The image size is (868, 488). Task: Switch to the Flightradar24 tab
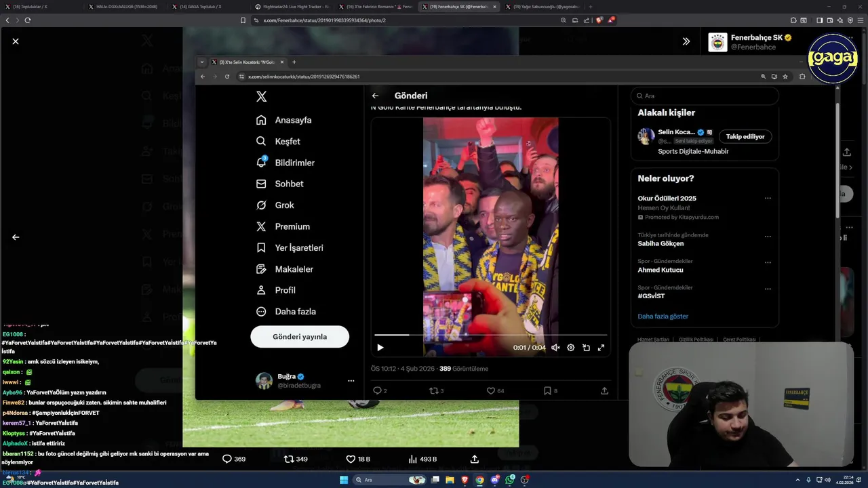coord(292,7)
